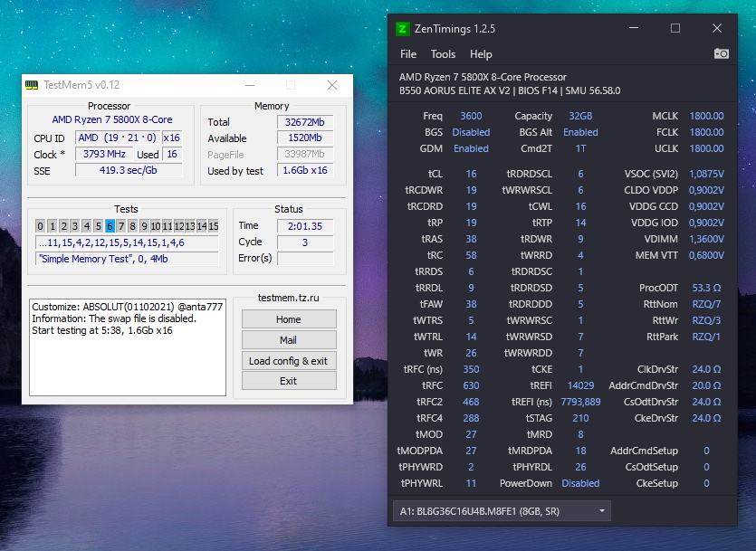
Task: Click the empty Error(s) field
Action: [305, 259]
